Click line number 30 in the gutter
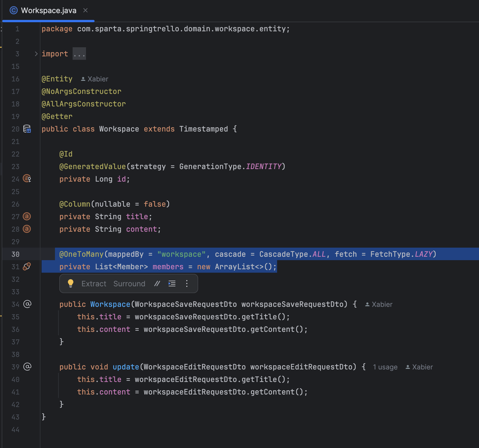The width and height of the screenshot is (479, 448). 15,254
